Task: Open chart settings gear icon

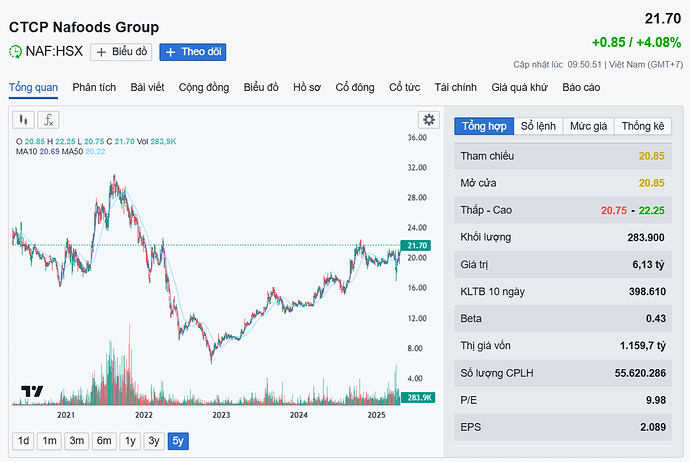Action: point(429,120)
